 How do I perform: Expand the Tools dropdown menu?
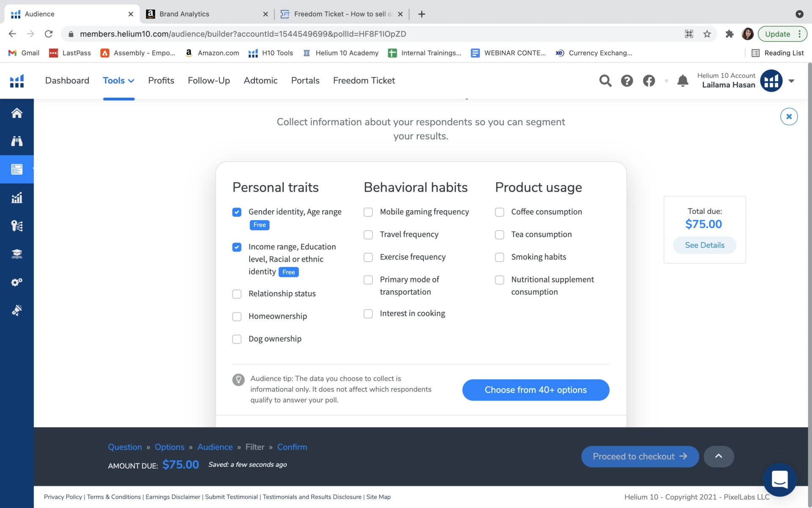(x=118, y=80)
